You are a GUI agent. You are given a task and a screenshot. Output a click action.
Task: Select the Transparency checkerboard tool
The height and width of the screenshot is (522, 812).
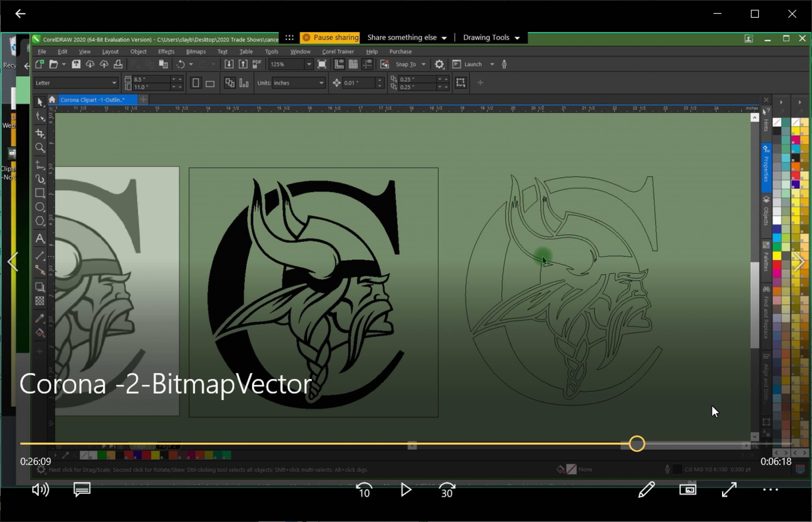coord(40,301)
